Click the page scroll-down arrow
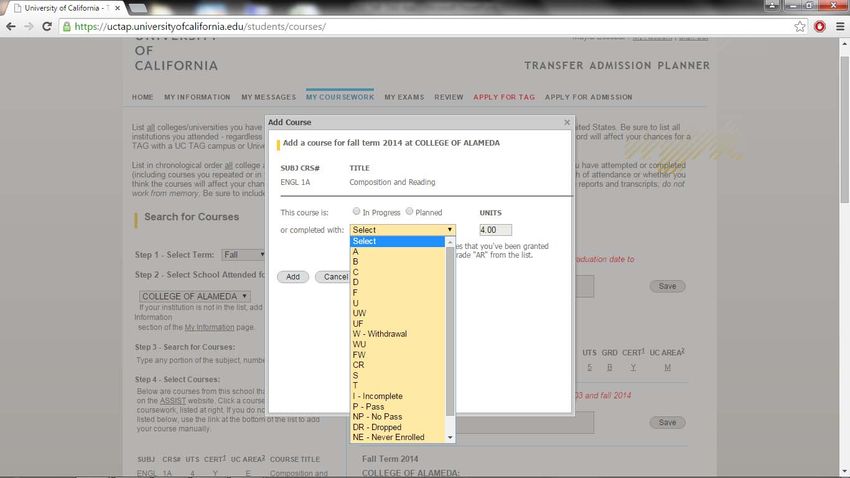This screenshot has height=478, width=850. coord(844,471)
